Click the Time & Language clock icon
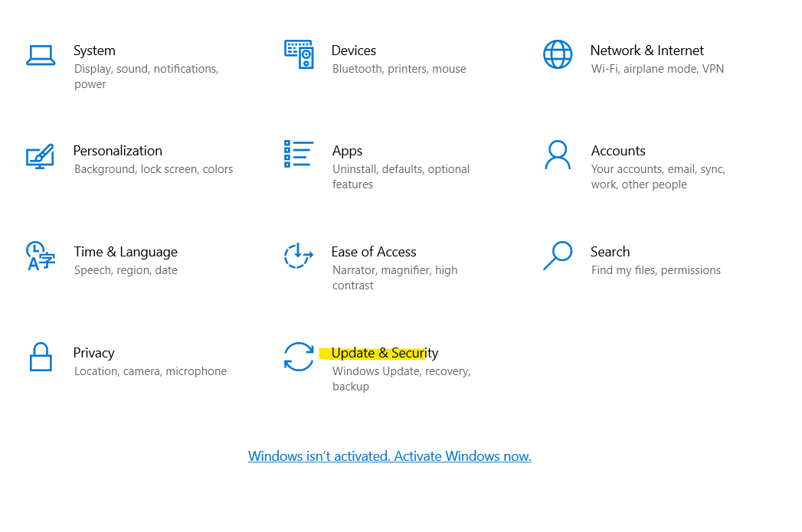 click(x=41, y=256)
